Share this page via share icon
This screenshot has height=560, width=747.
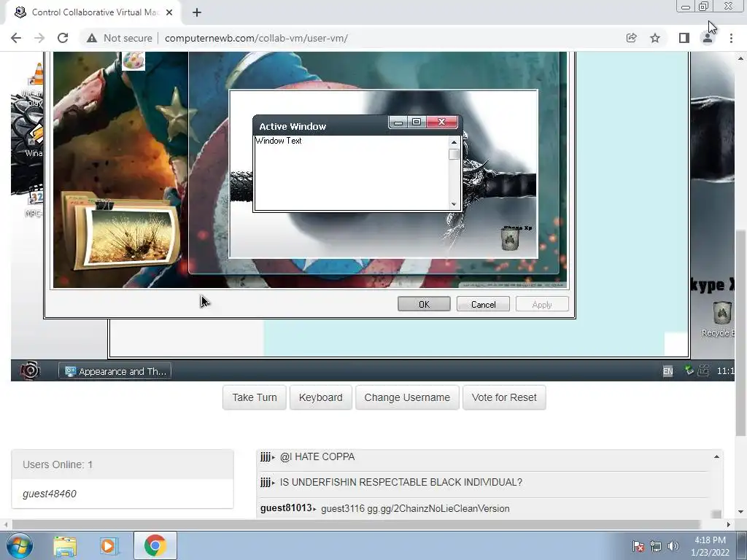(631, 38)
